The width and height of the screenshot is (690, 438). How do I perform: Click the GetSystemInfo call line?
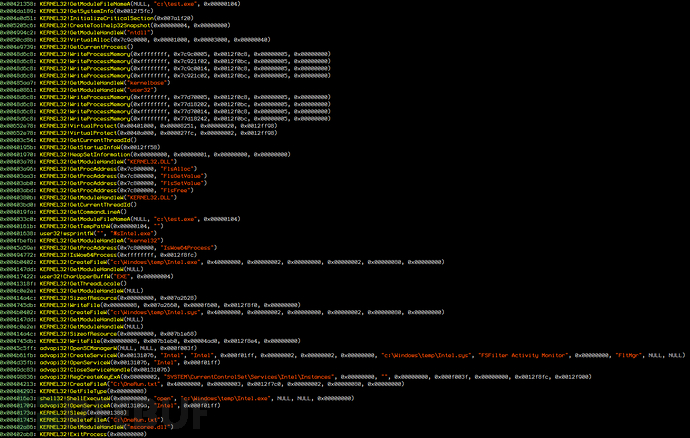tap(77, 11)
